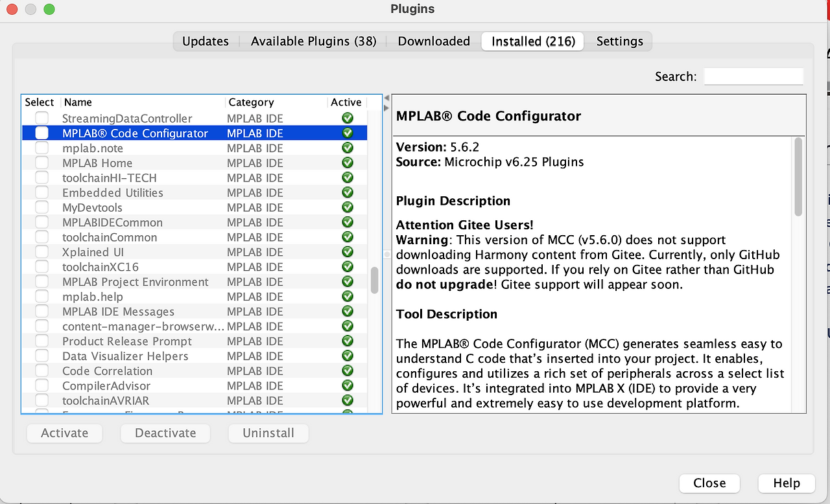Collapse the list pane with splitter arrow
Viewport: 830px width, 504px height.
[x=387, y=98]
